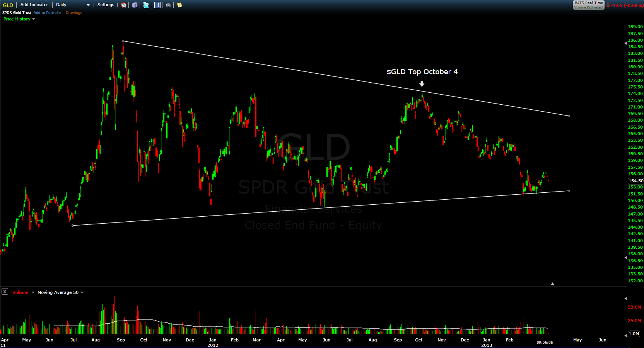The width and height of the screenshot is (644, 348).
Task: Click the BATS Real-Time data badge
Action: [x=588, y=5]
